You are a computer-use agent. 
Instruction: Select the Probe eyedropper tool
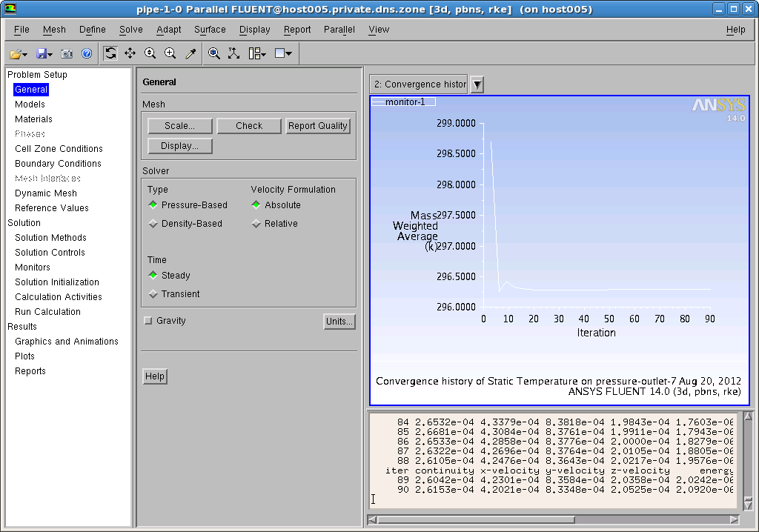pos(190,53)
